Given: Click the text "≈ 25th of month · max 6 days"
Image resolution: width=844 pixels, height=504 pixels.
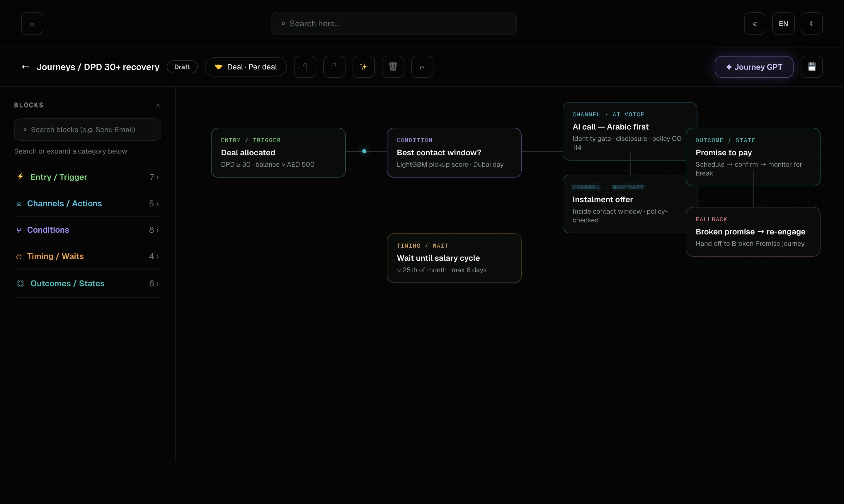Looking at the screenshot, I should pyautogui.click(x=442, y=270).
